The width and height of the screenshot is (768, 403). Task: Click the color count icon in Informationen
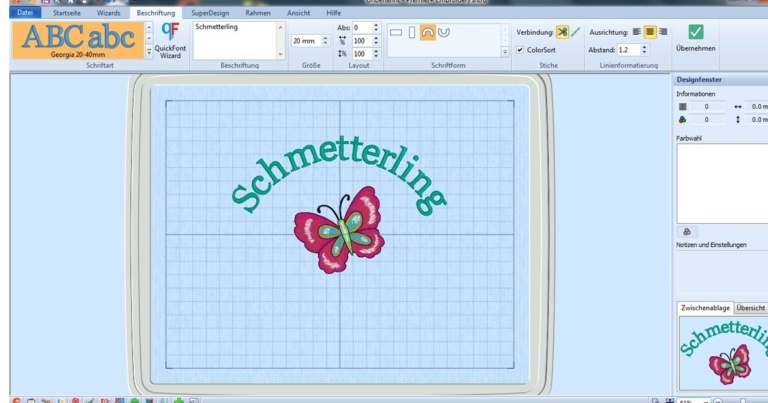click(x=682, y=119)
